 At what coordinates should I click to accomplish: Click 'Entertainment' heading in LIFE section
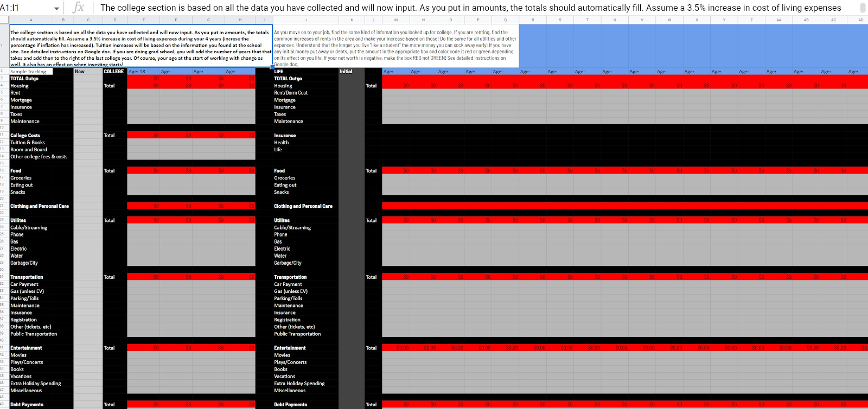click(x=290, y=348)
